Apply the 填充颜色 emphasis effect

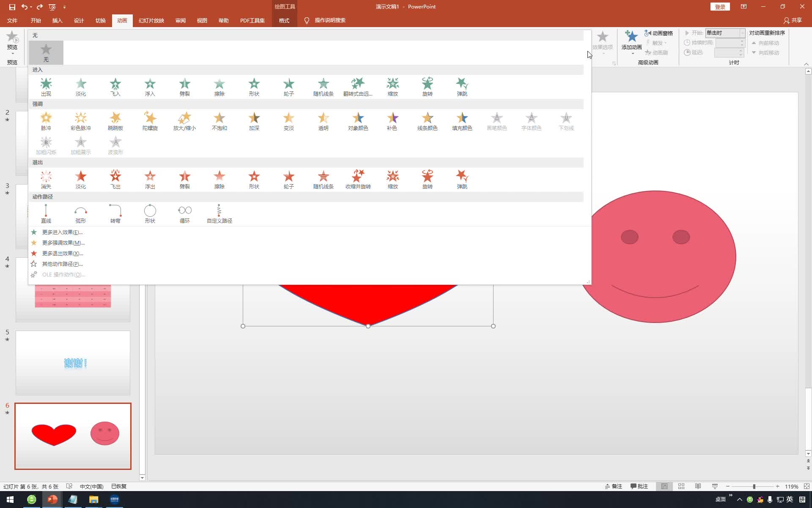462,121
